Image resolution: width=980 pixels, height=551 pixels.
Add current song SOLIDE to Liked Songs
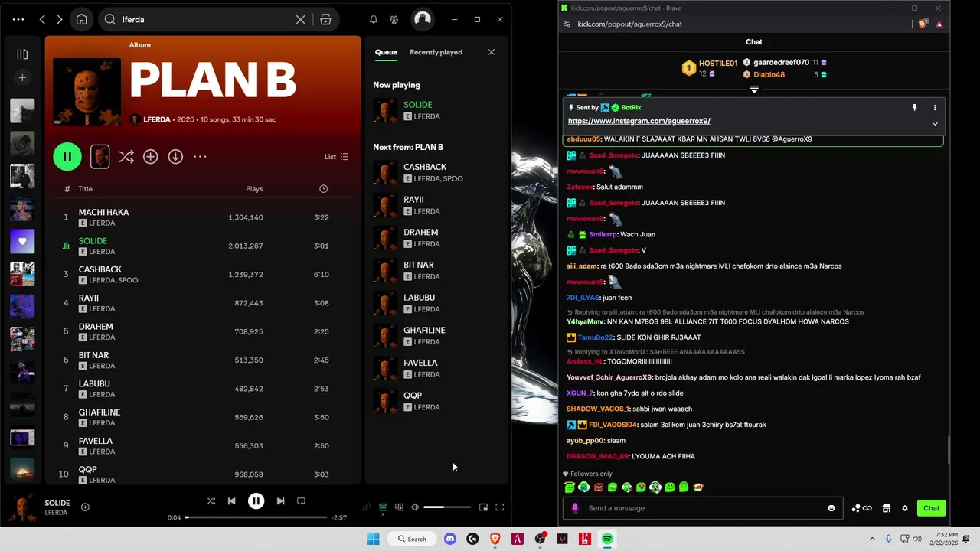point(85,507)
